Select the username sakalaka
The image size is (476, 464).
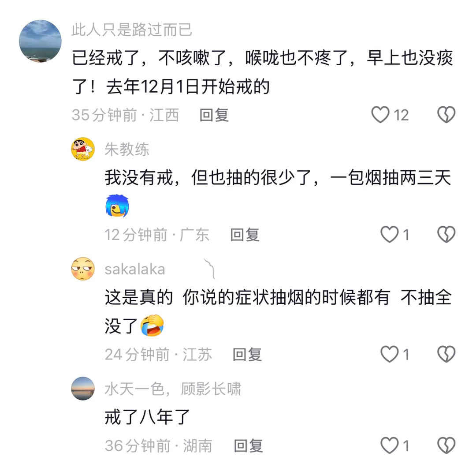(134, 269)
